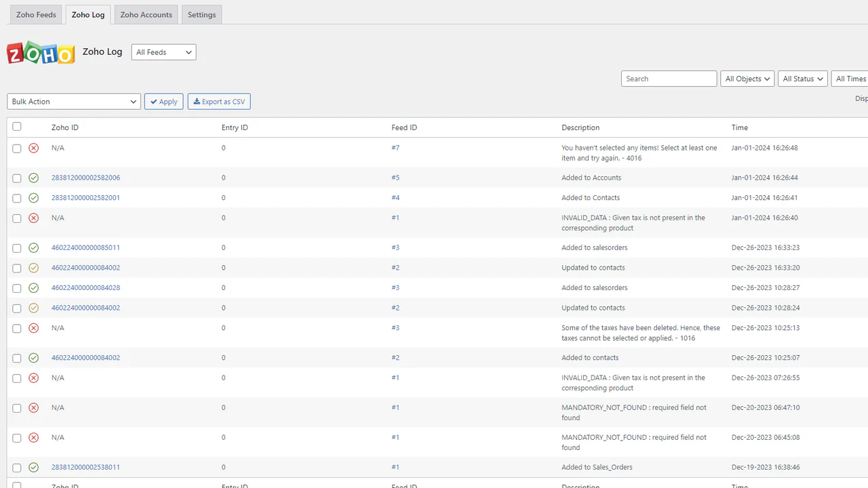Open Zoho ID 283812000002582006 link
Image resolution: width=868 pixels, height=488 pixels.
click(x=85, y=178)
